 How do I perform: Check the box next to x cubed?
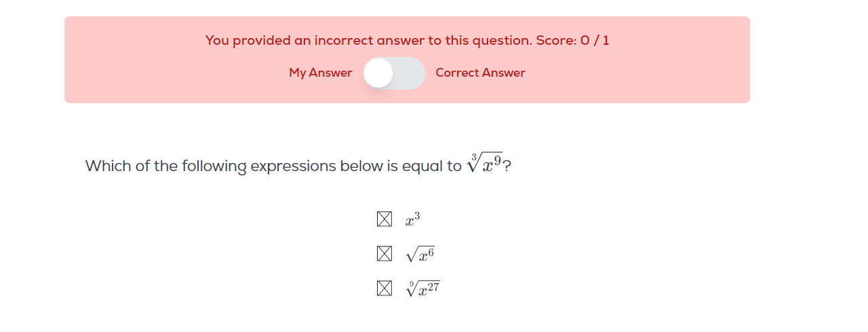pos(384,219)
